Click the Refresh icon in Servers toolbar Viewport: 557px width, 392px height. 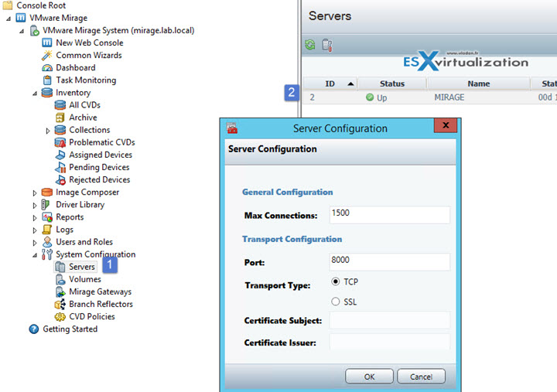click(310, 45)
